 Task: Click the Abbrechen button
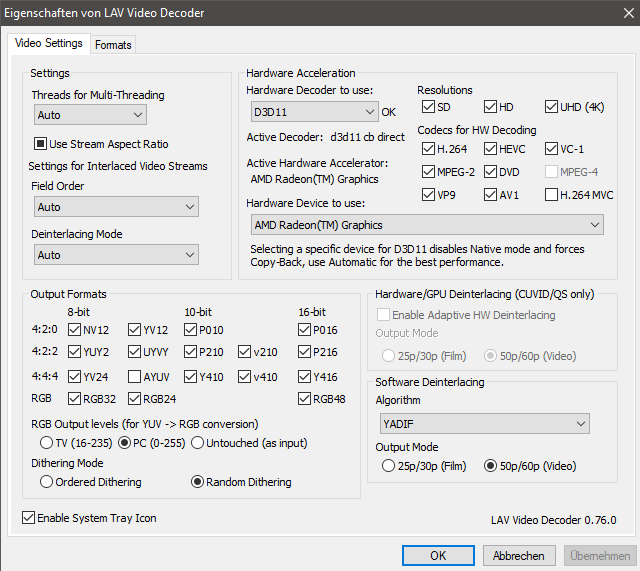518,556
